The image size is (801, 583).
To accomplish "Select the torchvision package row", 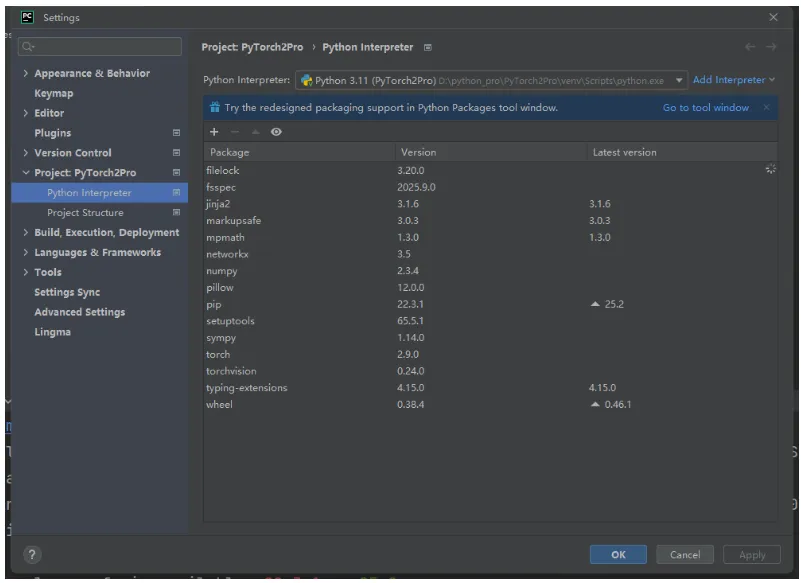I will pos(490,371).
